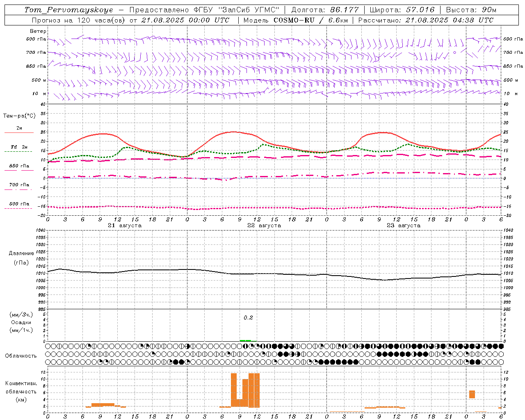Click the forecast start "21.08.2025 00:00 UTC"

coord(185,20)
